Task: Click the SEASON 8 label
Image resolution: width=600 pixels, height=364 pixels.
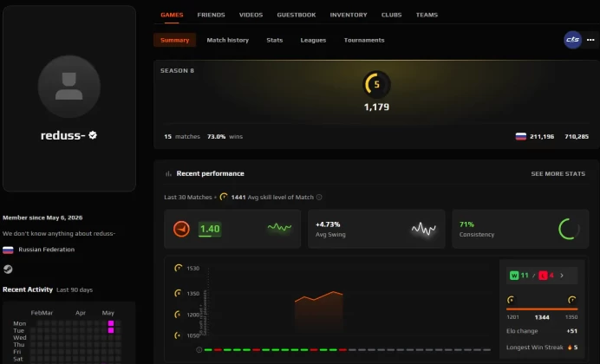Action: point(177,71)
